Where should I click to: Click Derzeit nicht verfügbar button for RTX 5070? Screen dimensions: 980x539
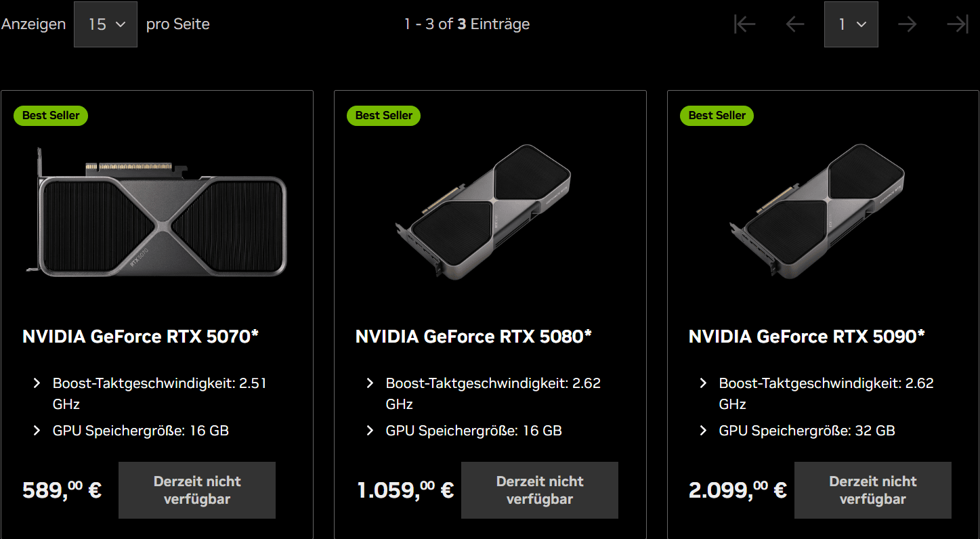tap(197, 490)
